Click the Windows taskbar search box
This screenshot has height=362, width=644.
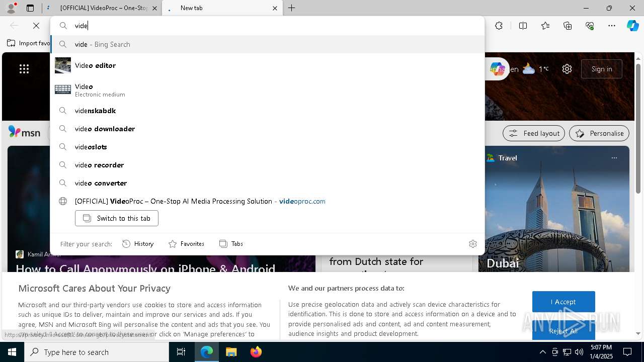pyautogui.click(x=97, y=352)
